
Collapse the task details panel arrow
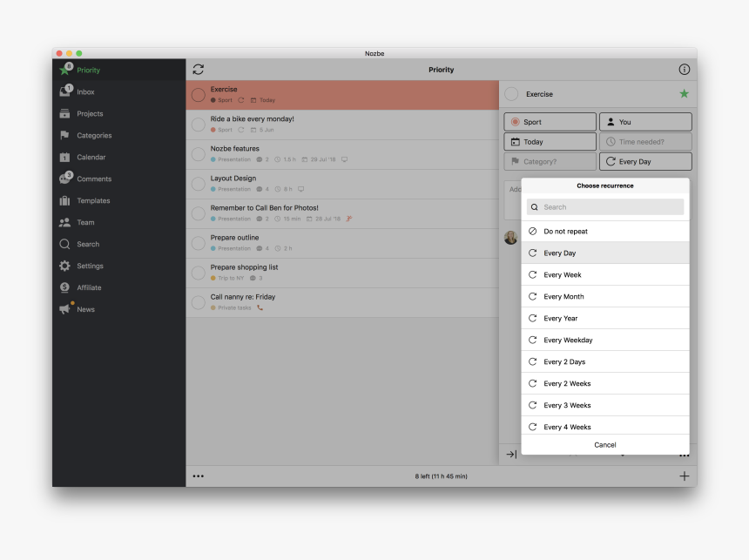pyautogui.click(x=511, y=455)
